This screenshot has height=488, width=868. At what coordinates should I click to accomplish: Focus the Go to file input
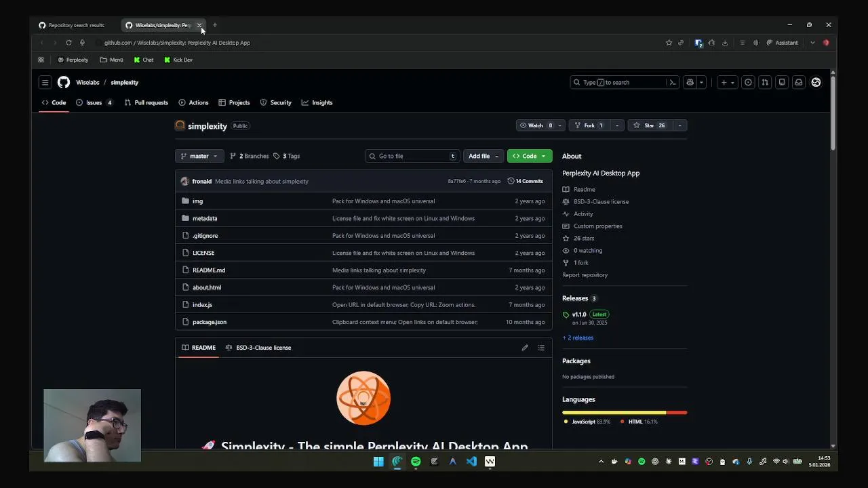(x=412, y=156)
